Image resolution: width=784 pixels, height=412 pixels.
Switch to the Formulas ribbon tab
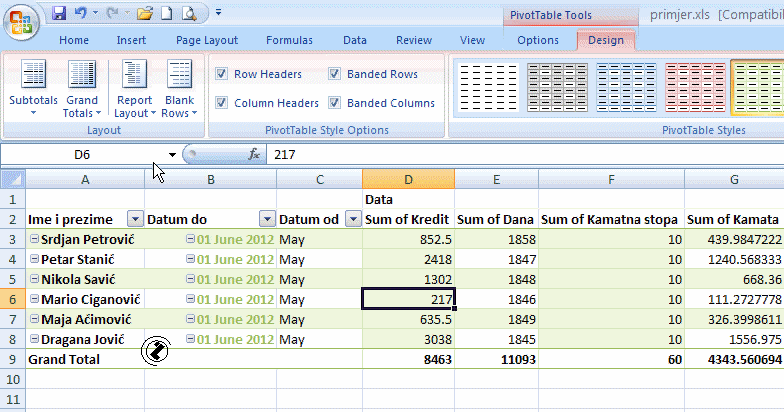[289, 40]
